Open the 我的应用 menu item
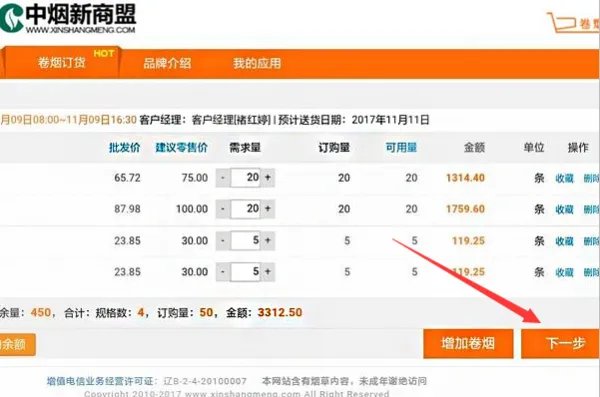 click(x=257, y=63)
